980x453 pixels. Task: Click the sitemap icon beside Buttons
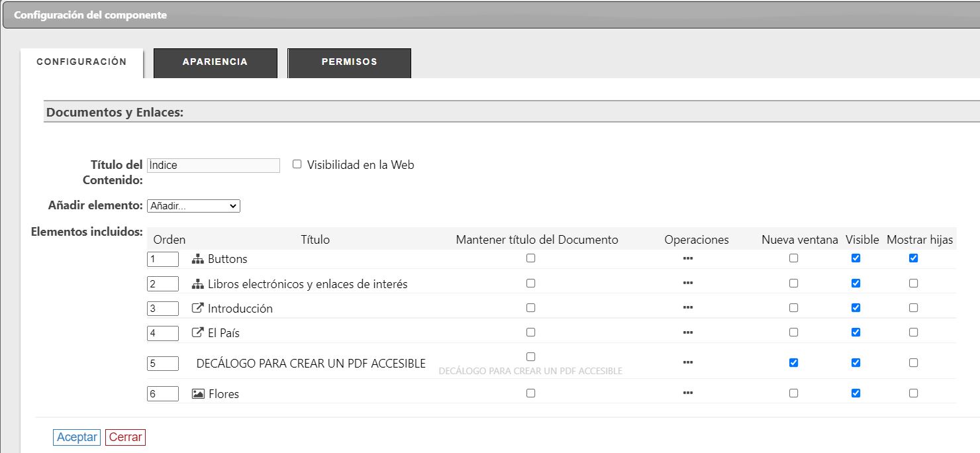pyautogui.click(x=197, y=259)
